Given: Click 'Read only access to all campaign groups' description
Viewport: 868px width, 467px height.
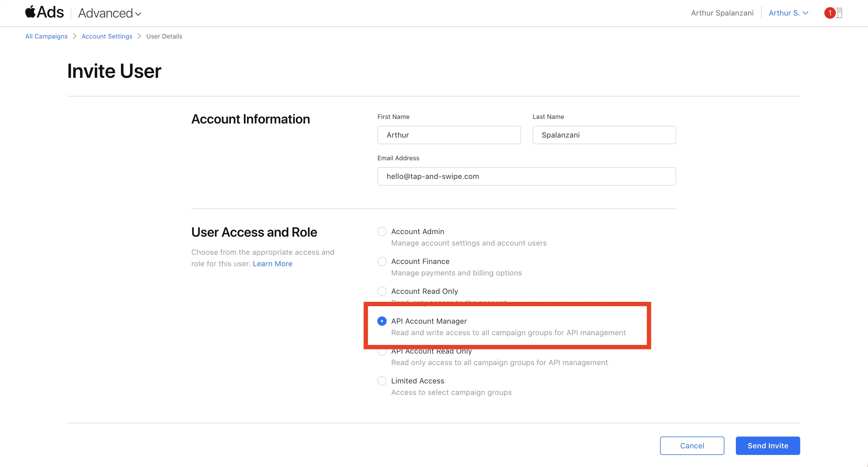Looking at the screenshot, I should tap(499, 362).
